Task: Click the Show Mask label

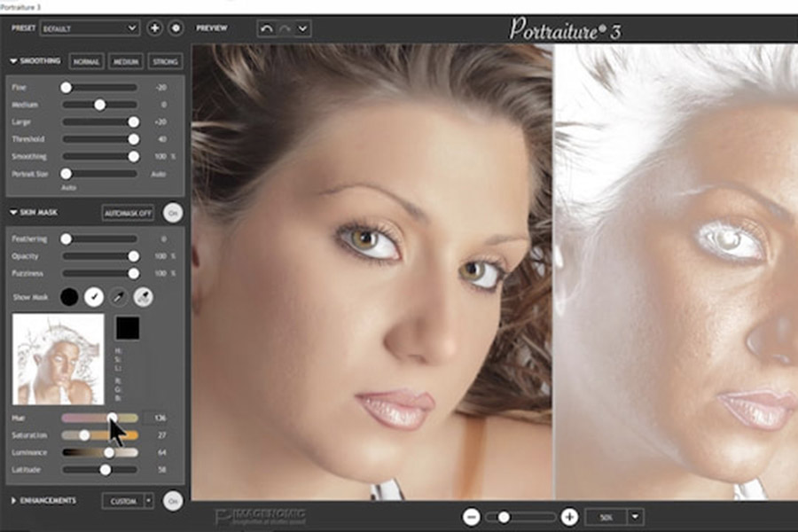Action: (x=30, y=297)
